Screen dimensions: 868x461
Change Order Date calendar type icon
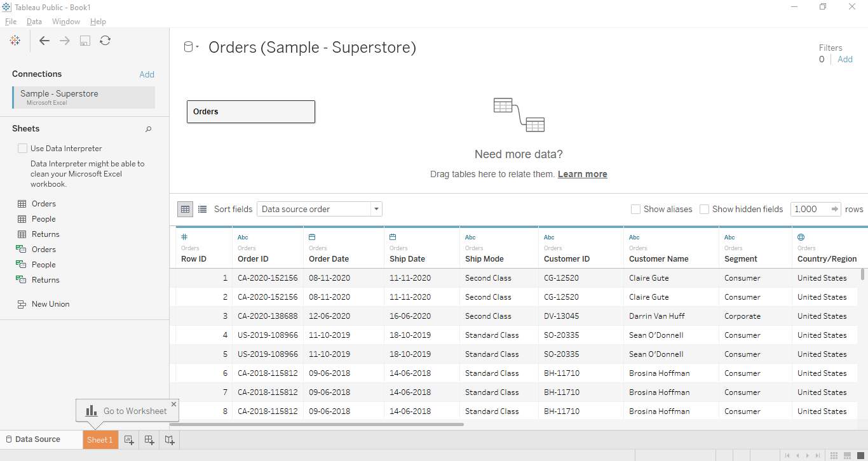[x=312, y=237]
